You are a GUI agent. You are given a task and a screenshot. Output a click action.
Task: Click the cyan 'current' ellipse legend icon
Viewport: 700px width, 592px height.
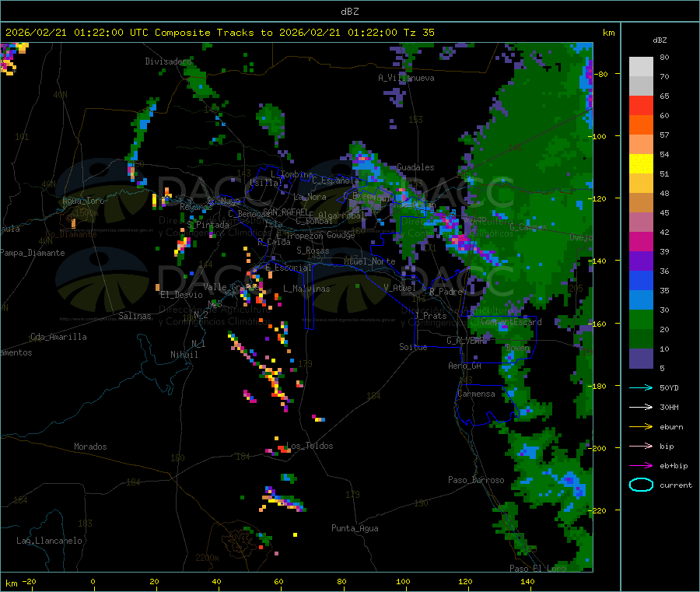(x=641, y=485)
